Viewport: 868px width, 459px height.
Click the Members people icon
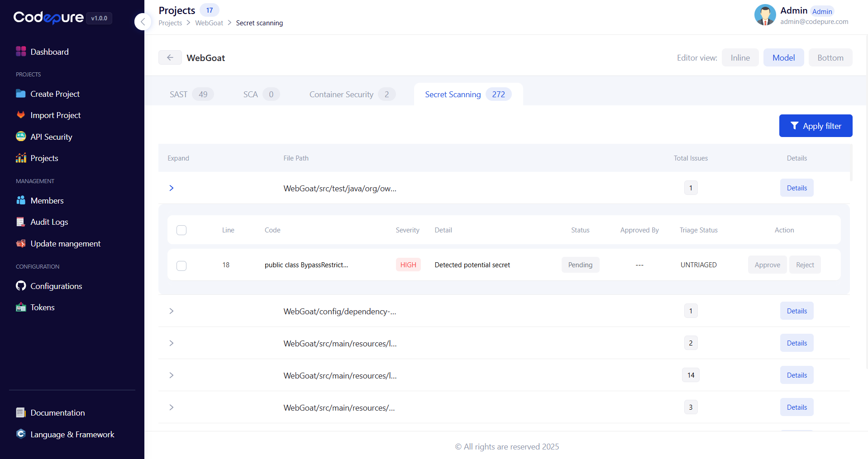point(21,200)
